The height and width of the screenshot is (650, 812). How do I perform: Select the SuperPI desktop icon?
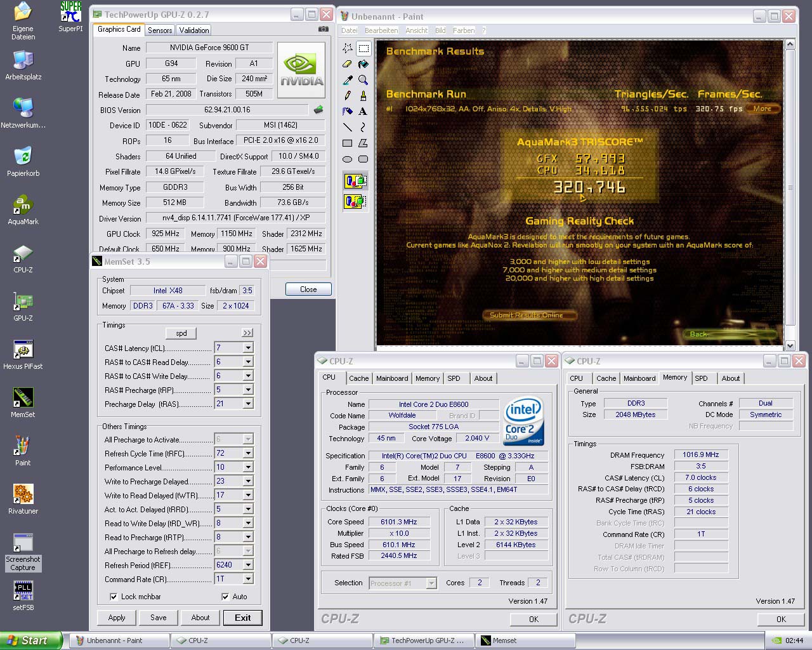(70, 17)
